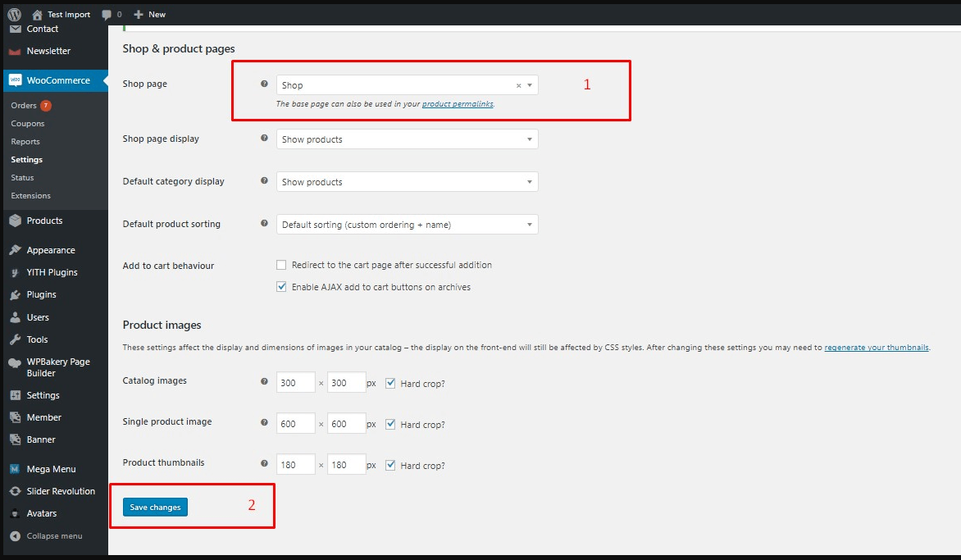Viewport: 961px width, 560px height.
Task: Click the Products box icon
Action: pos(16,221)
